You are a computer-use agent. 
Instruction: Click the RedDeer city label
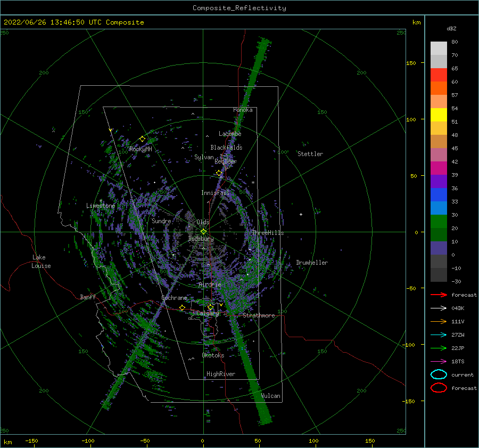226,161
